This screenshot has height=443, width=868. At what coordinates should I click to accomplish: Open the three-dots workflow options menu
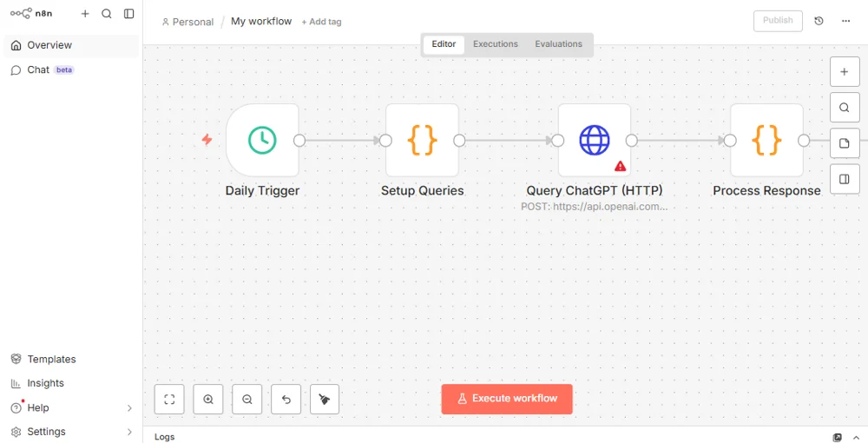[x=846, y=21]
